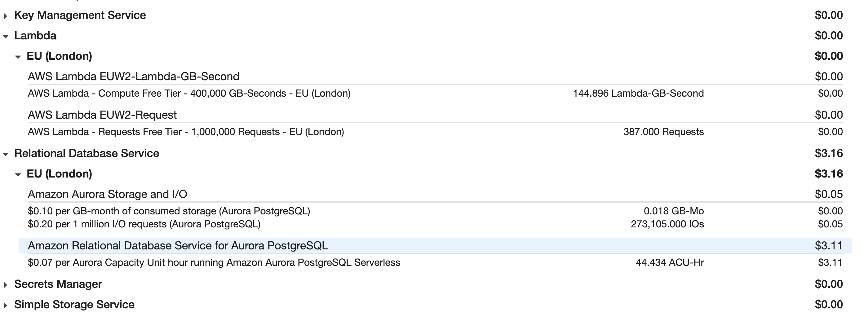Select the Relational Database Service label
Viewport: 868px width, 316px height.
click(x=86, y=153)
